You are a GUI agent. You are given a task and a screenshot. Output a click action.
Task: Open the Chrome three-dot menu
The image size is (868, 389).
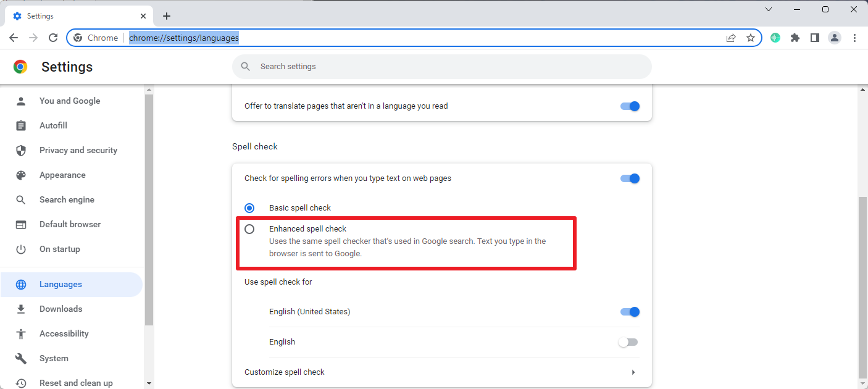pos(855,38)
